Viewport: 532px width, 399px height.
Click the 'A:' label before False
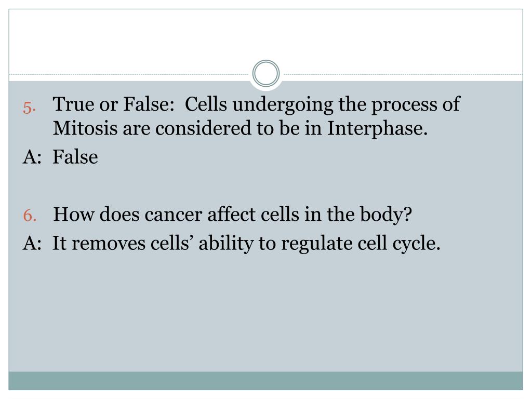32,157
